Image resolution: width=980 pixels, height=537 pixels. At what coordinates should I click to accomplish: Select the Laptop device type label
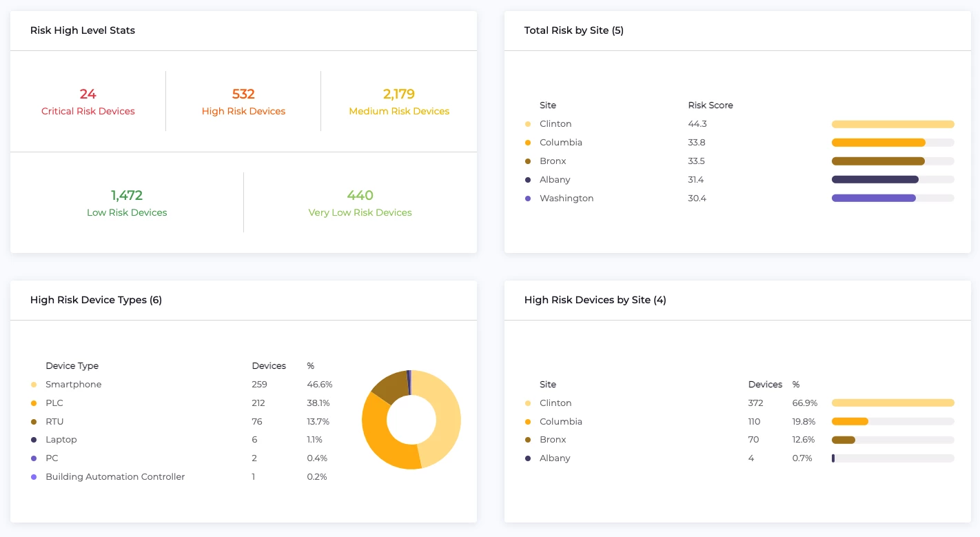pyautogui.click(x=61, y=440)
